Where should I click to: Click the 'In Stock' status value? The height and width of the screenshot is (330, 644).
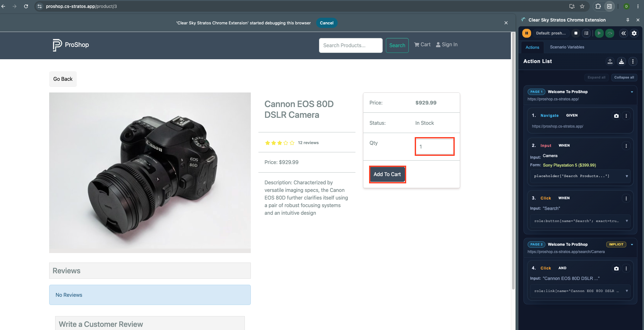(425, 123)
